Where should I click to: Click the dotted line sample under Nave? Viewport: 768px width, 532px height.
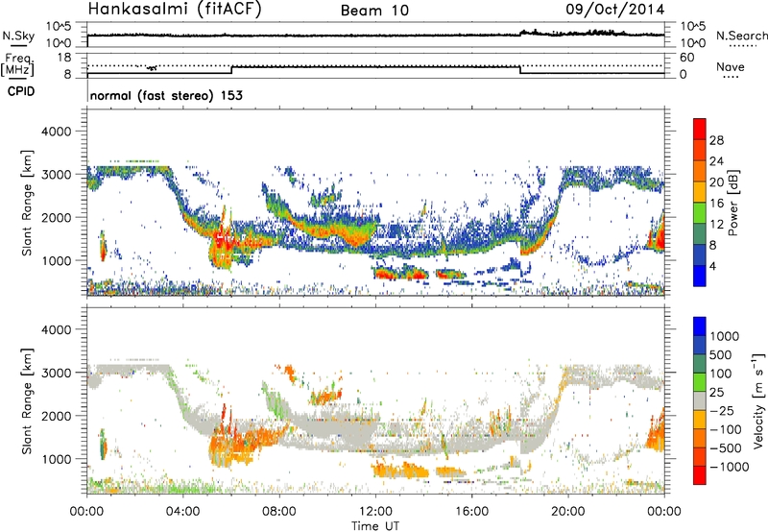[731, 77]
